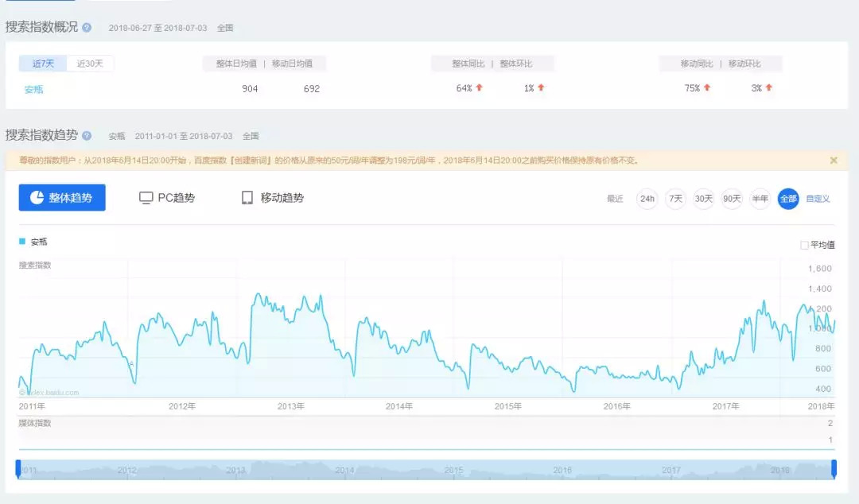
Task: Select the 24h time range
Action: (x=647, y=199)
